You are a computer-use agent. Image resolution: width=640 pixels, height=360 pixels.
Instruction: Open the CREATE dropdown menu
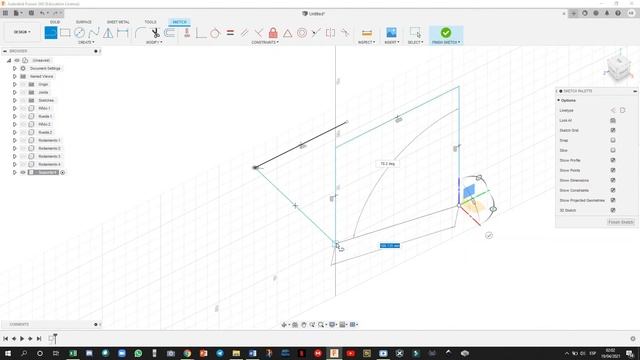point(86,42)
